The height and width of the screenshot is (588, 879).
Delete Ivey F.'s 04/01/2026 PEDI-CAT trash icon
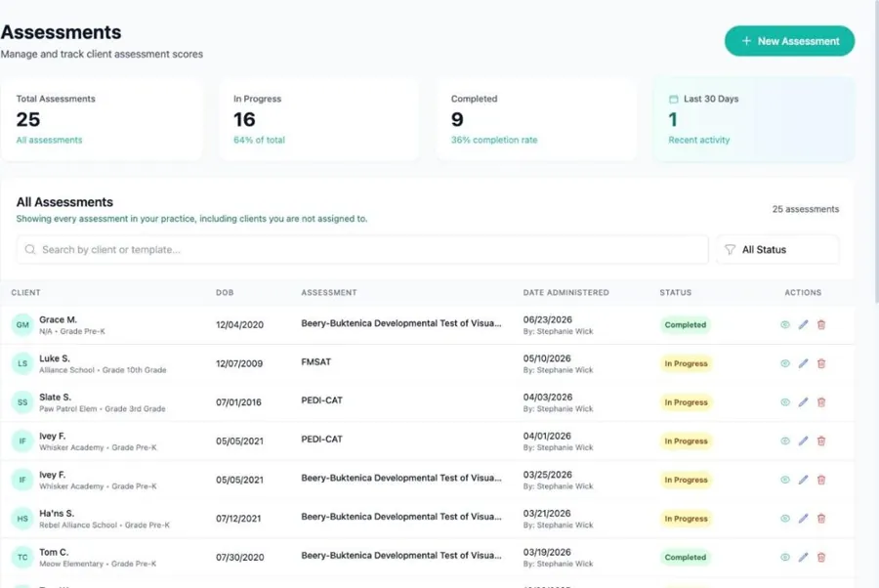coord(821,441)
